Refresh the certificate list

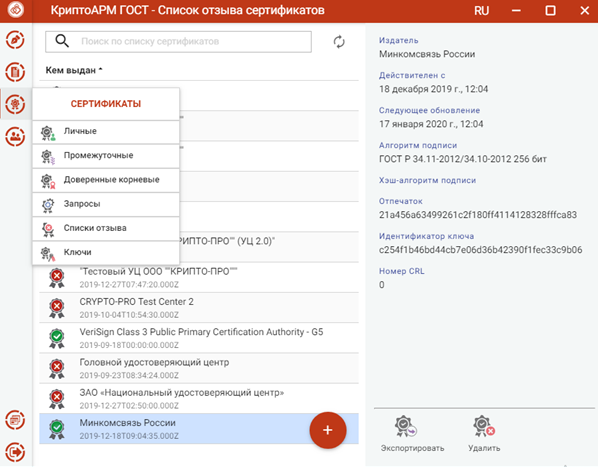[339, 42]
